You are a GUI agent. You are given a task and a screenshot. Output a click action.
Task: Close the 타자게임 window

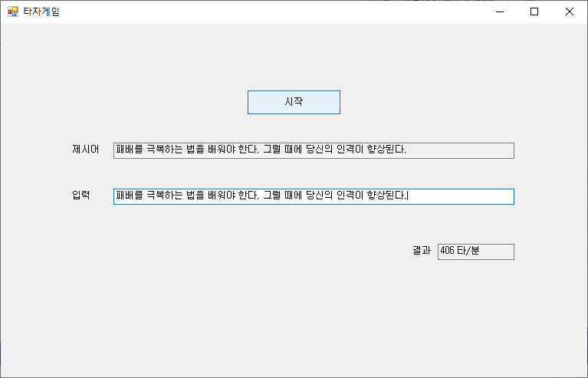570,12
